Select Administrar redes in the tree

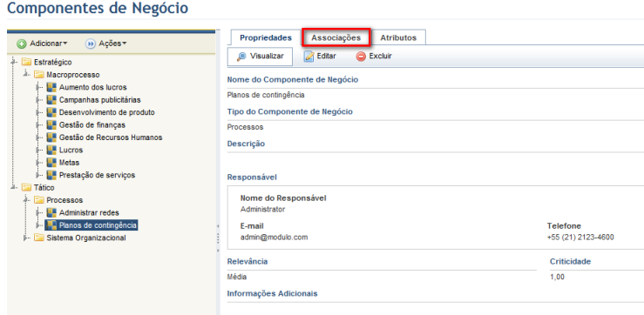tap(89, 212)
